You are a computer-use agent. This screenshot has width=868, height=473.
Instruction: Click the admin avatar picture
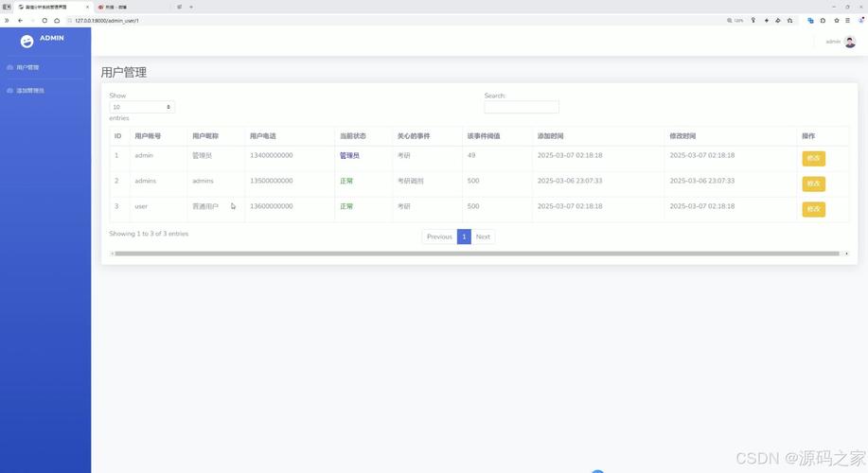click(x=849, y=42)
